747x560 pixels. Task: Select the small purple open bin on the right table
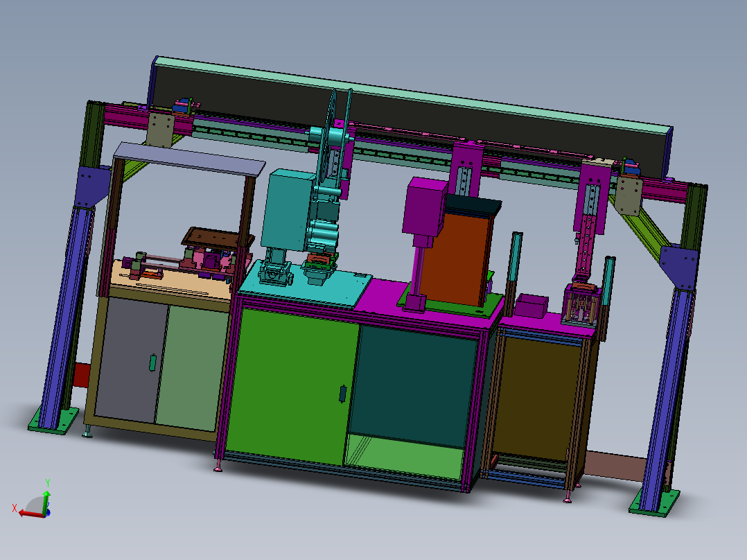(x=530, y=306)
